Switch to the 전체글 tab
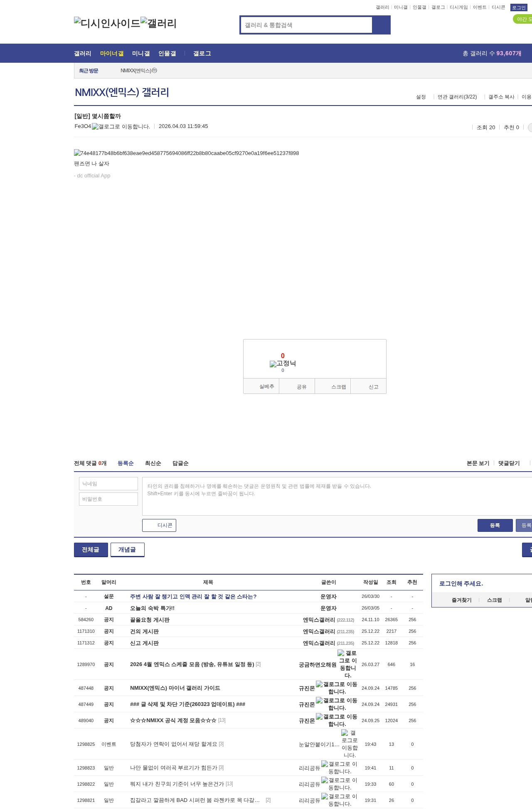 click(91, 550)
